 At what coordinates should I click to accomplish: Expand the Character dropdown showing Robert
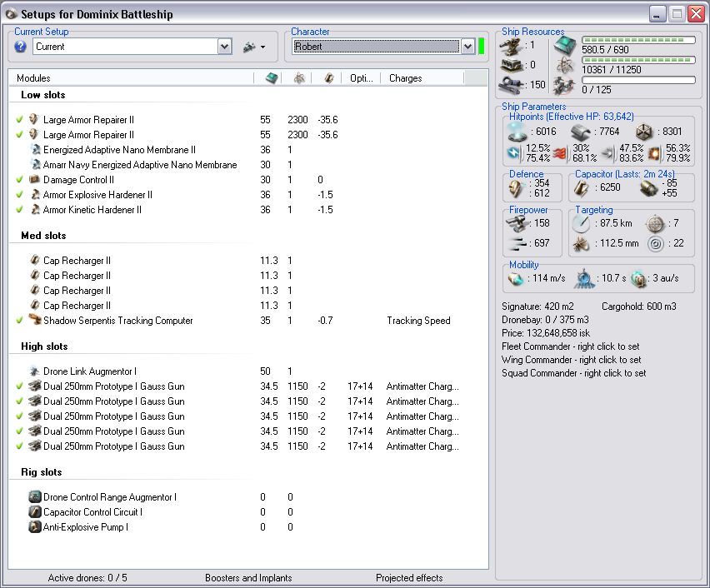click(x=467, y=47)
